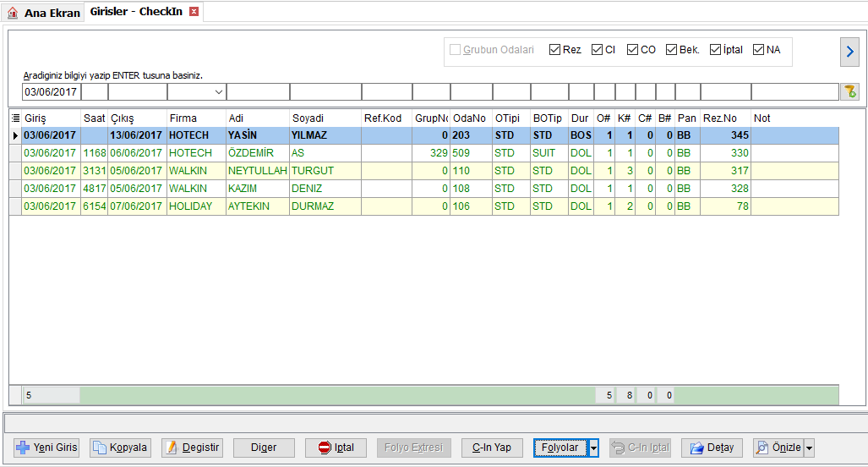Image resolution: width=868 pixels, height=467 pixels.
Task: Click the Diger button
Action: coord(264,448)
